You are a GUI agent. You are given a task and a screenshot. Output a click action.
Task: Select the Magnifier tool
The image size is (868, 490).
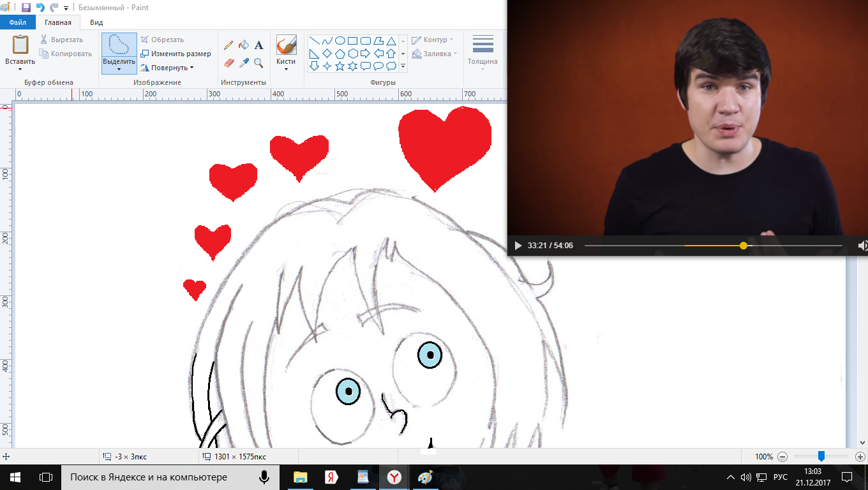[x=258, y=63]
